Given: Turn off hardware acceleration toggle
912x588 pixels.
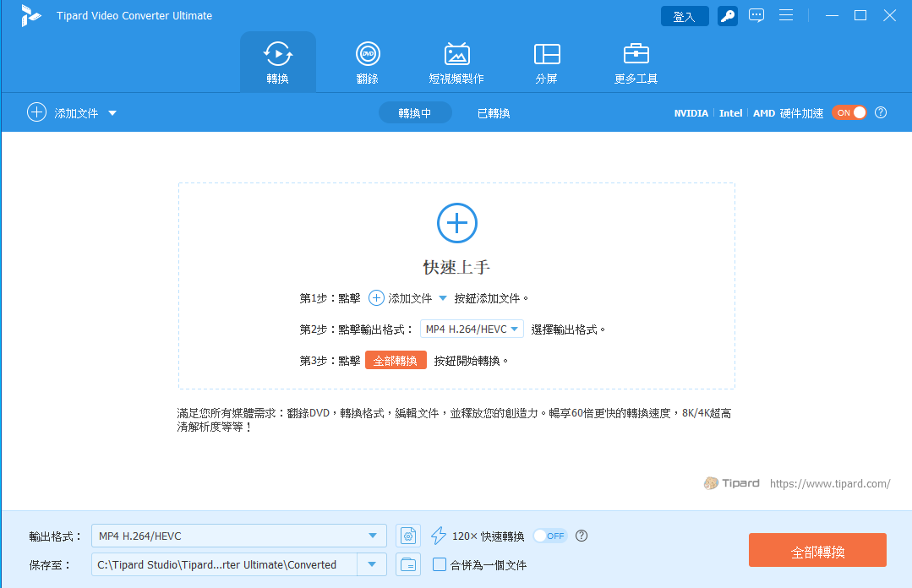Looking at the screenshot, I should pos(849,112).
